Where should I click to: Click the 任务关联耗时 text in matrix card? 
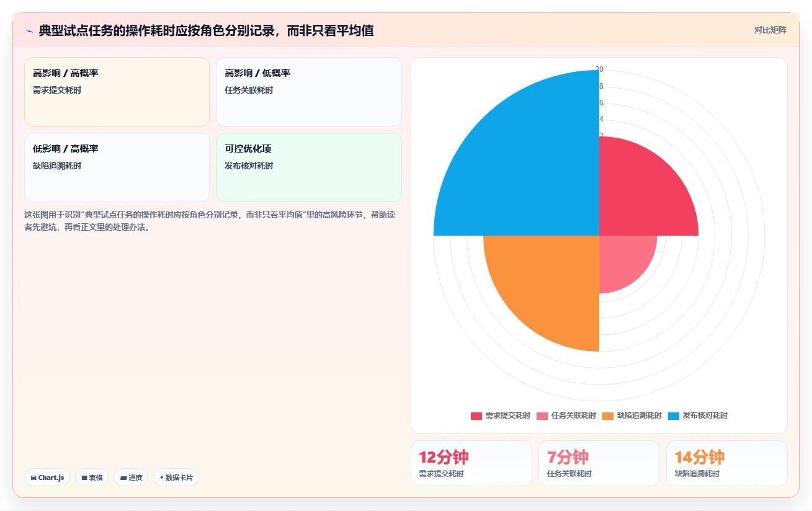249,91
